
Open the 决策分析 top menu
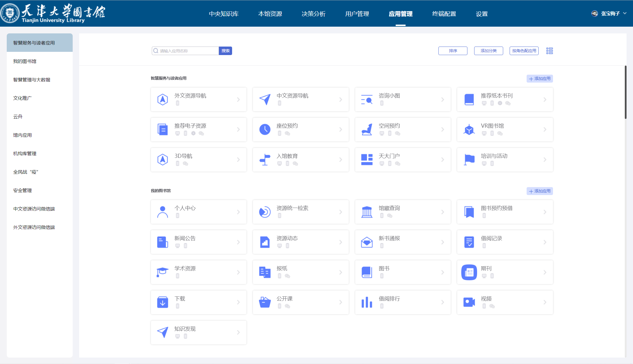pos(314,14)
